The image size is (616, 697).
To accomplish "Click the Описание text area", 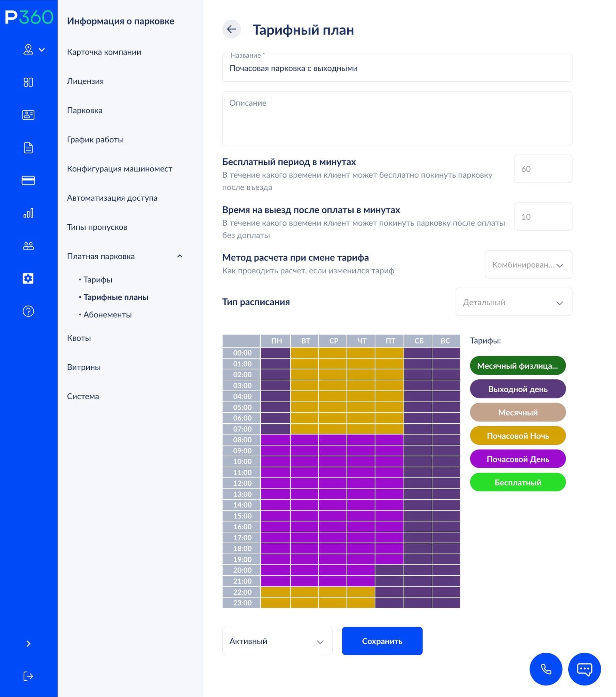I will 397,118.
